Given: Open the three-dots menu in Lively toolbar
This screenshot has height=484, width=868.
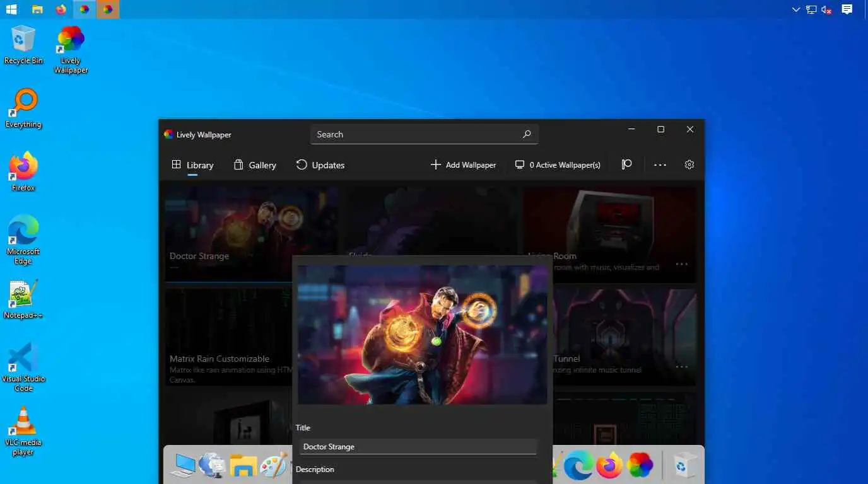Looking at the screenshot, I should tap(660, 164).
